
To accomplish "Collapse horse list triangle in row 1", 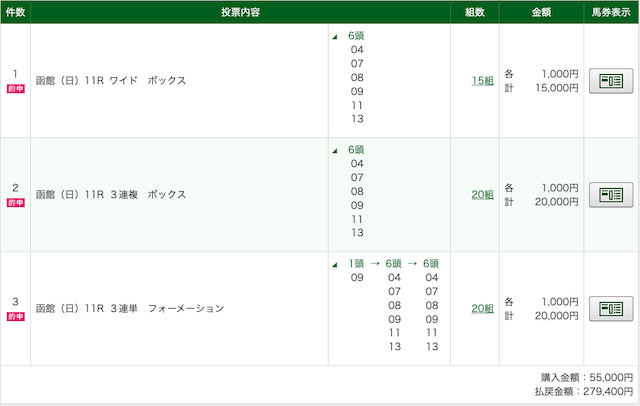I will (x=335, y=37).
